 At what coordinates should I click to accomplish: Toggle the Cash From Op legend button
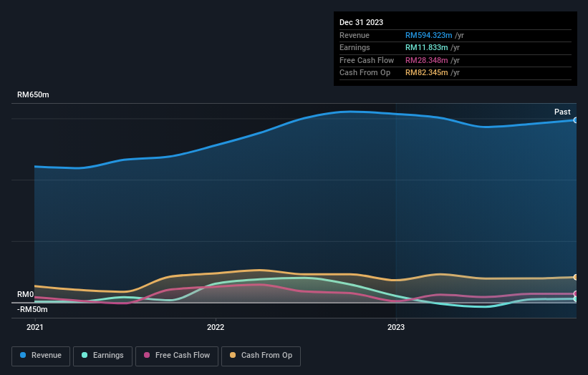click(261, 356)
